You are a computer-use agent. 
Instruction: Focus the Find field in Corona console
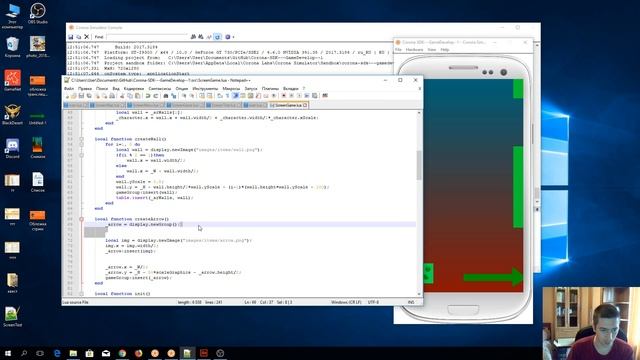click(147, 37)
